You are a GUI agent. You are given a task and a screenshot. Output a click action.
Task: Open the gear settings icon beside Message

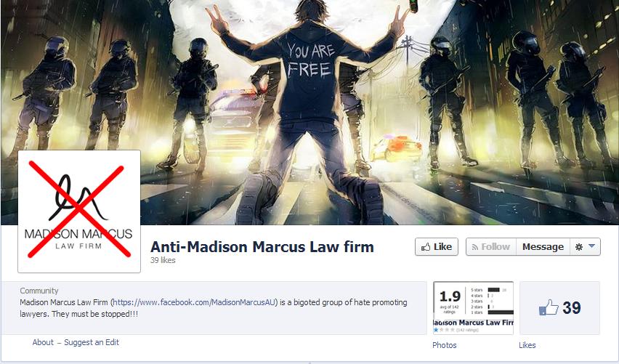pos(579,247)
